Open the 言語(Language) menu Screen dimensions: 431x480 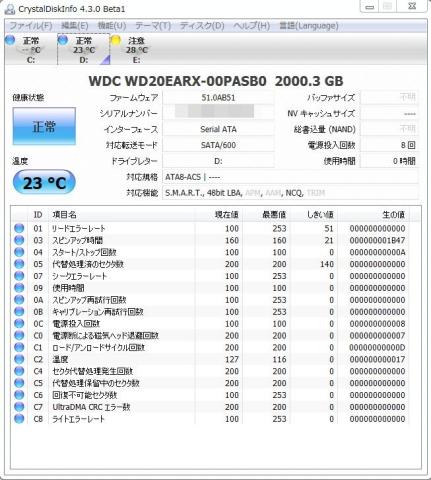[309, 26]
